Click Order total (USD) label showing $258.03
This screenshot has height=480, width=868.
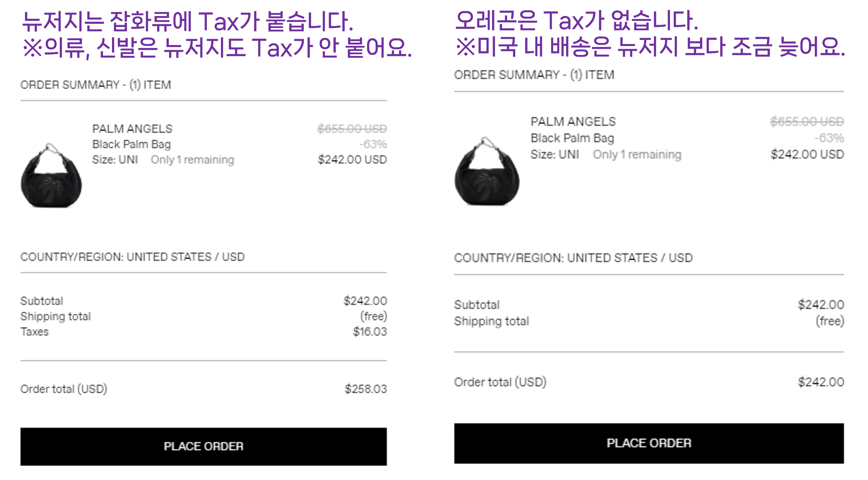pos(64,389)
